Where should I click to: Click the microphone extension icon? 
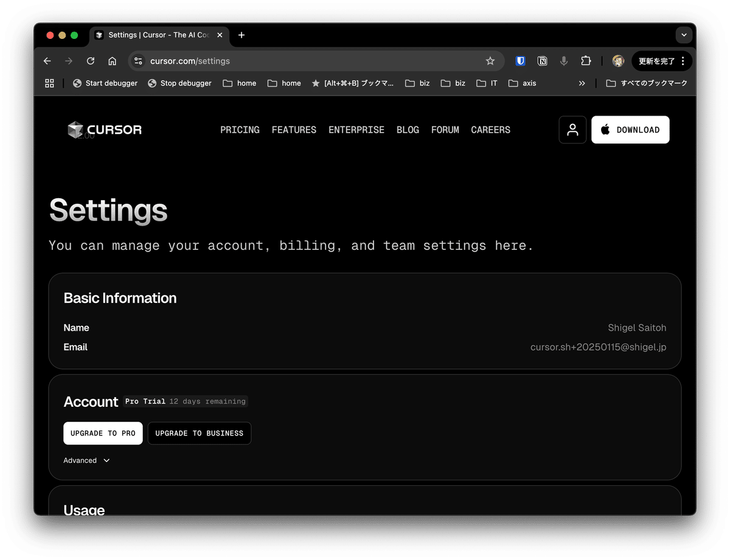[564, 61]
